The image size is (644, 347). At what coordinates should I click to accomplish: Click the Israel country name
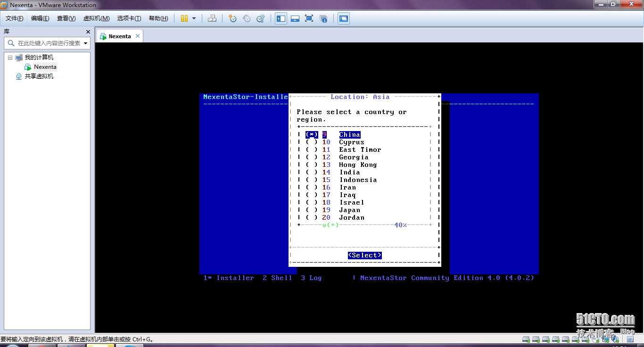[x=352, y=203]
